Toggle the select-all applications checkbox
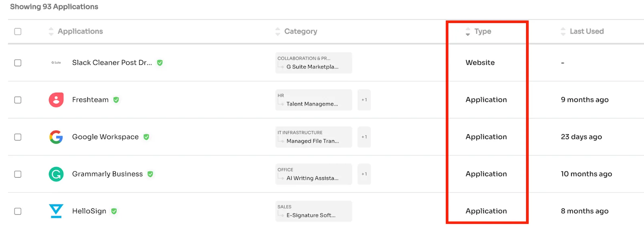 (x=18, y=31)
